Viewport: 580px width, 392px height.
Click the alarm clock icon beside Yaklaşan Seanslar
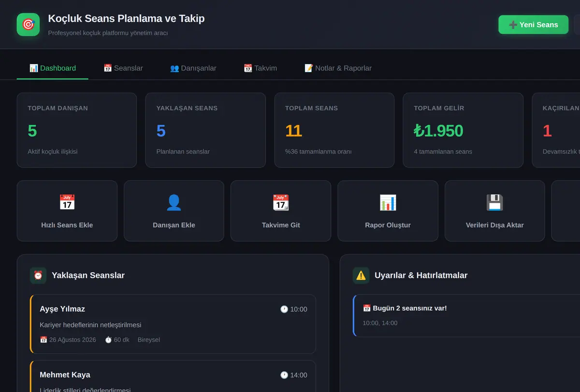[38, 276]
